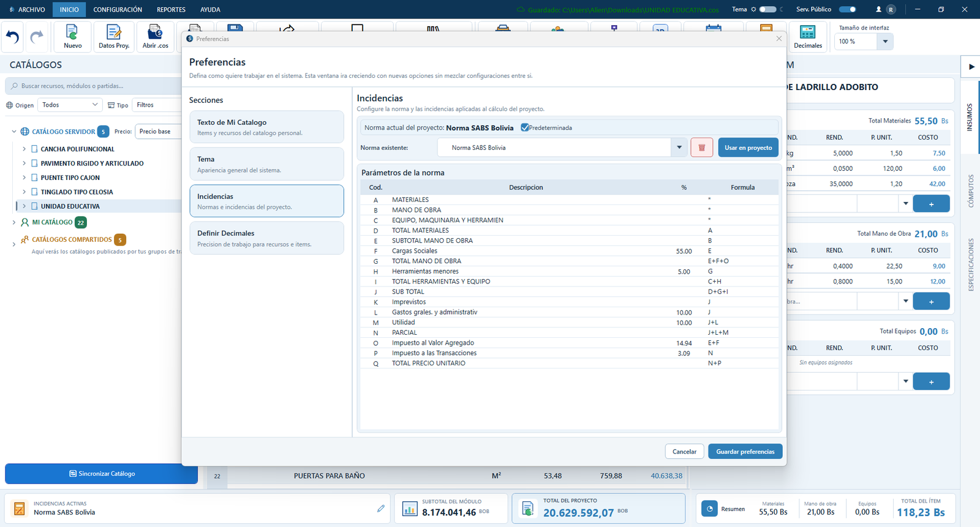Check the CANCHA POLIFUNCIONAL checkbox
980x527 pixels.
34,149
